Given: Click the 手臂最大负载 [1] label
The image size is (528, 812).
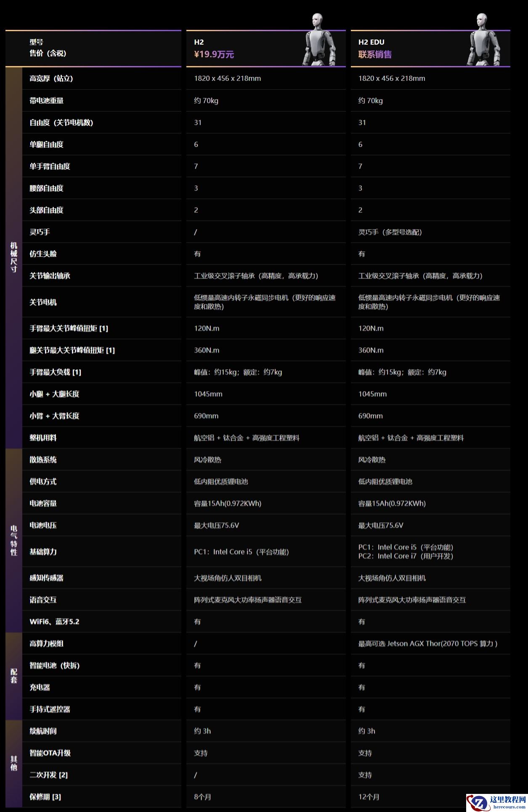Looking at the screenshot, I should pos(56,372).
